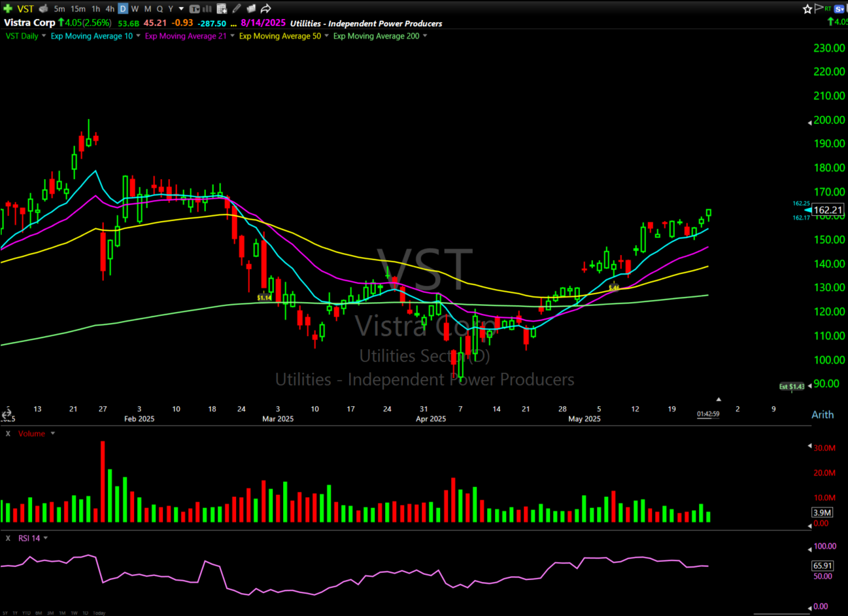Click the VST ticker symbol
848x616 pixels.
click(25, 9)
